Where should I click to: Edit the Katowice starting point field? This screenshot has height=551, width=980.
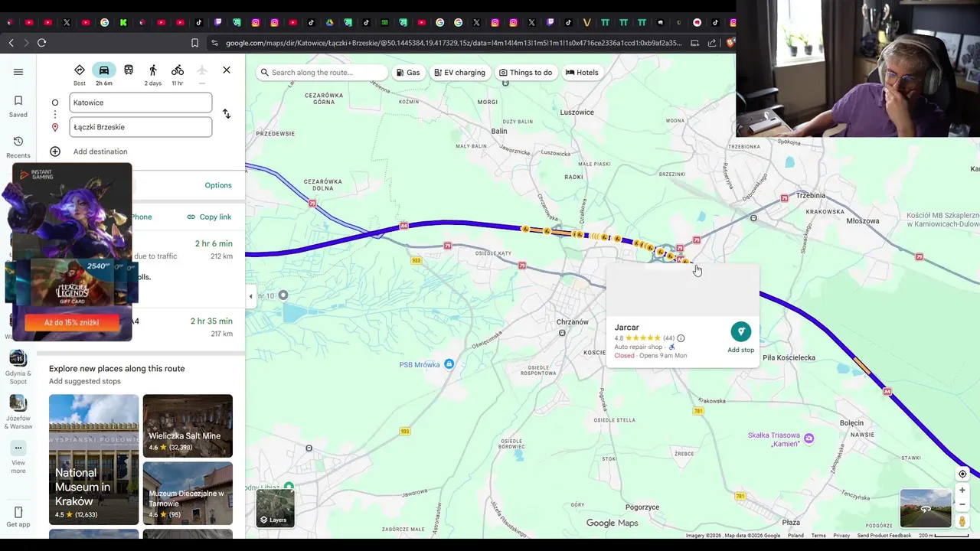coord(141,103)
